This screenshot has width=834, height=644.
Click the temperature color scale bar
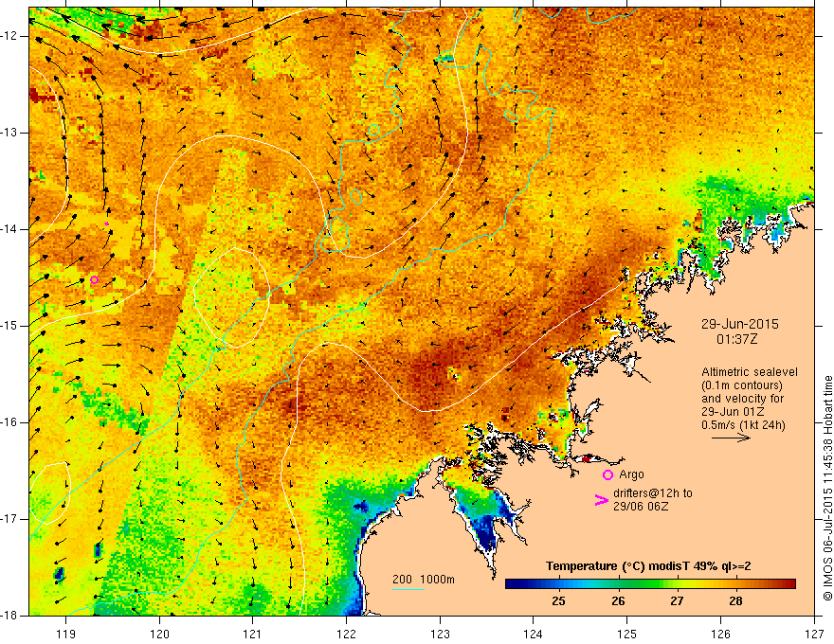pos(650,584)
